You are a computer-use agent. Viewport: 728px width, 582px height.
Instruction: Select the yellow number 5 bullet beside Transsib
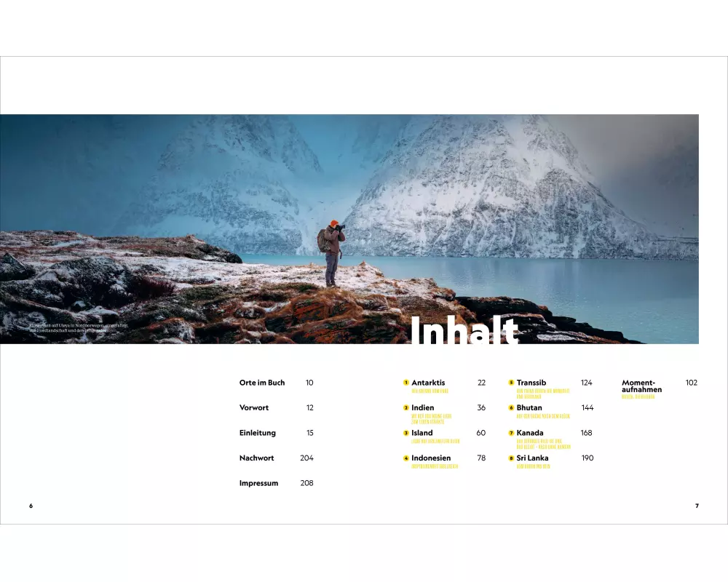click(x=511, y=383)
